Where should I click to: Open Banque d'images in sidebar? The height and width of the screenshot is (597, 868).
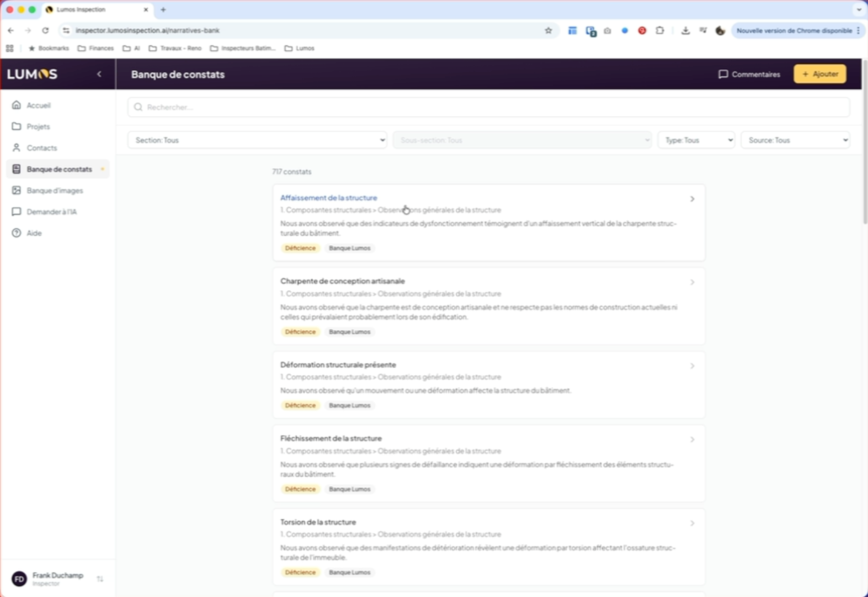[54, 191]
